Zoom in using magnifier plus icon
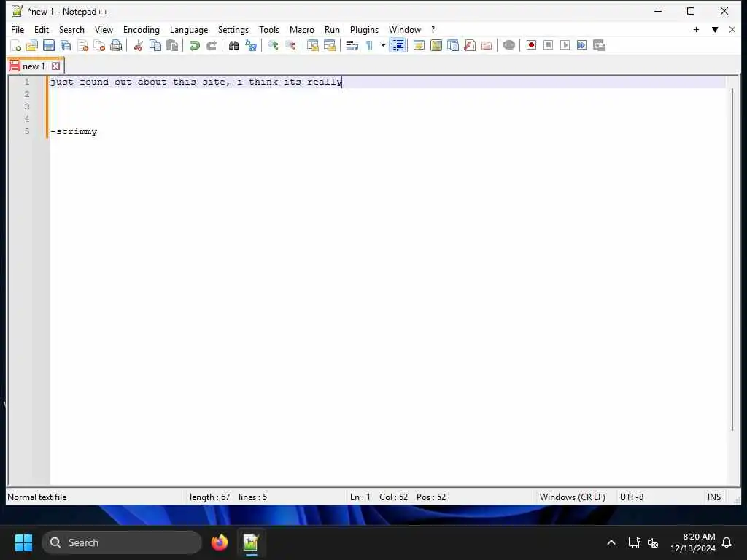 pyautogui.click(x=273, y=46)
